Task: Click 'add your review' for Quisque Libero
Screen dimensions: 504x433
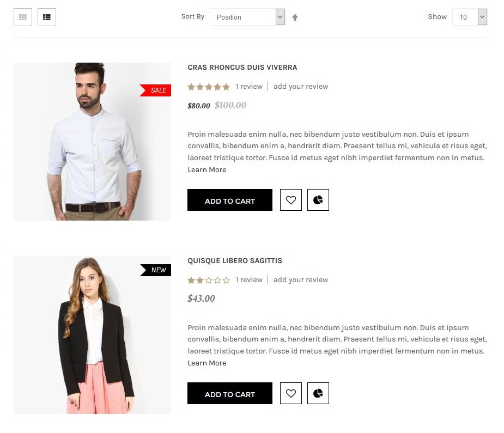Action: (301, 280)
